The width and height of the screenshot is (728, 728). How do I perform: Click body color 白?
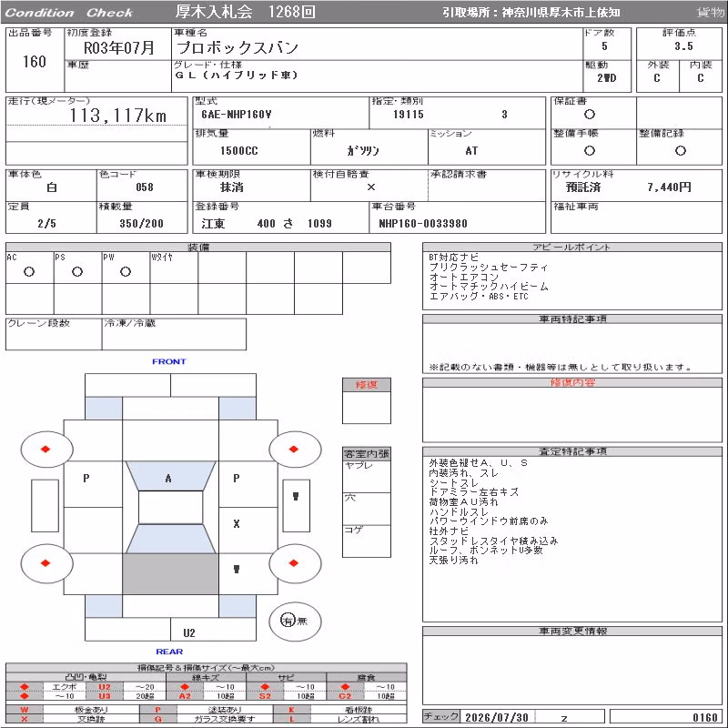tap(52, 187)
